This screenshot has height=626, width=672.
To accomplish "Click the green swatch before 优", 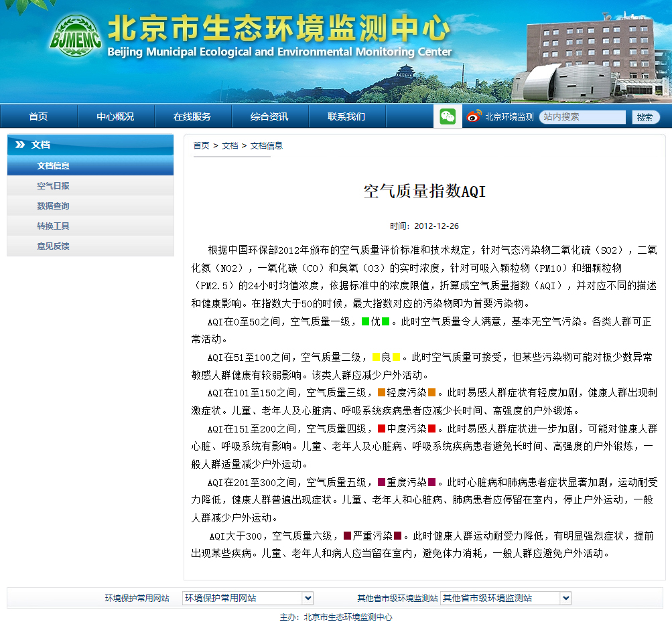I will click(x=365, y=321).
